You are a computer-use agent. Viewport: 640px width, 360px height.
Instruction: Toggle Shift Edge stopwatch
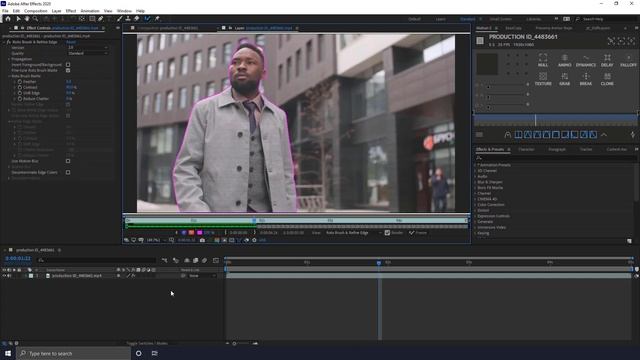[x=19, y=93]
